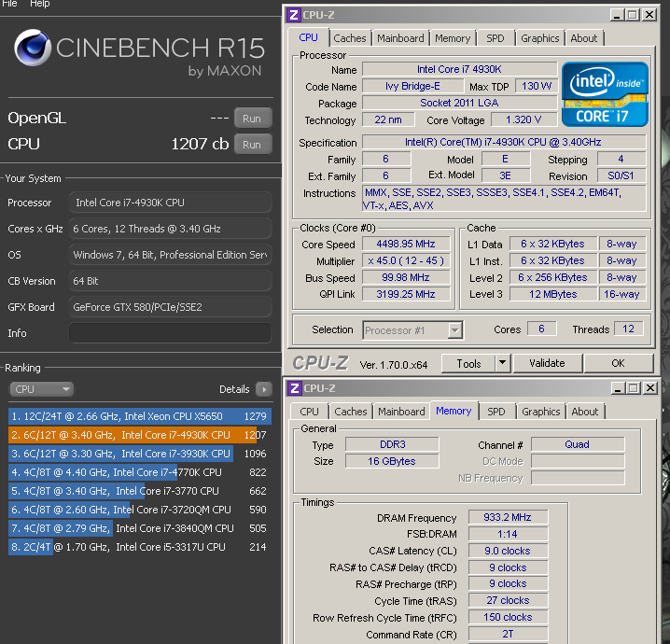Select ranking row Intel Core i5-3317U CPU
Image resolution: width=670 pixels, height=644 pixels.
coord(140,547)
